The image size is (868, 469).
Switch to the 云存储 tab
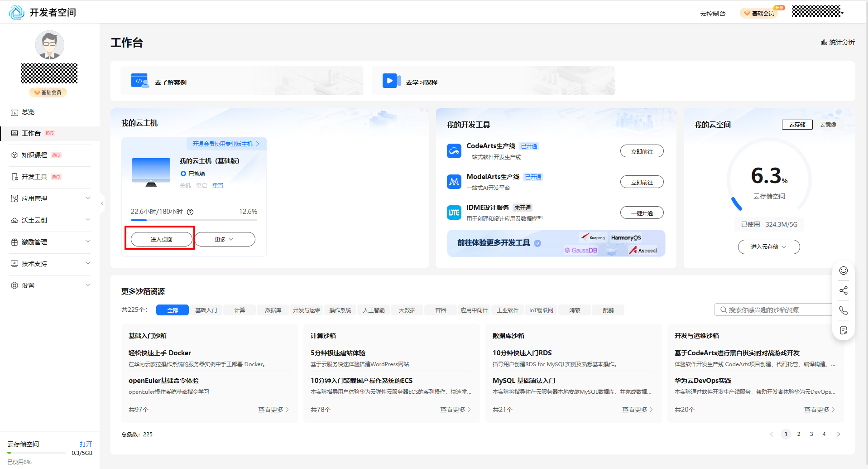tap(797, 125)
